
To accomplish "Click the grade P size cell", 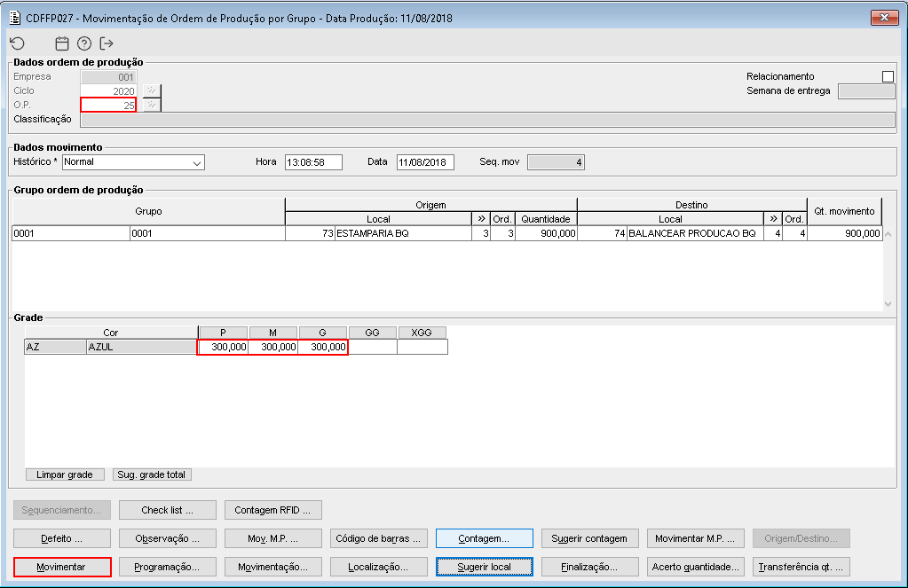I will point(223,347).
